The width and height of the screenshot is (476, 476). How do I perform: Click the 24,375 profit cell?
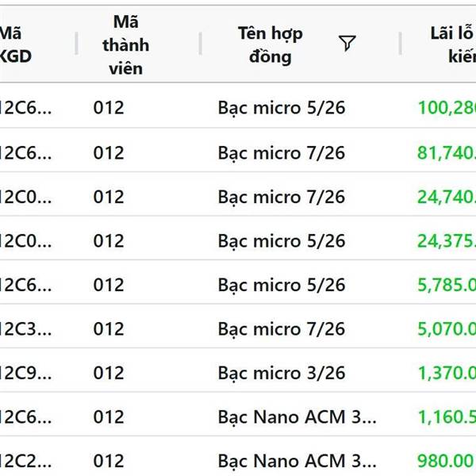[446, 240]
